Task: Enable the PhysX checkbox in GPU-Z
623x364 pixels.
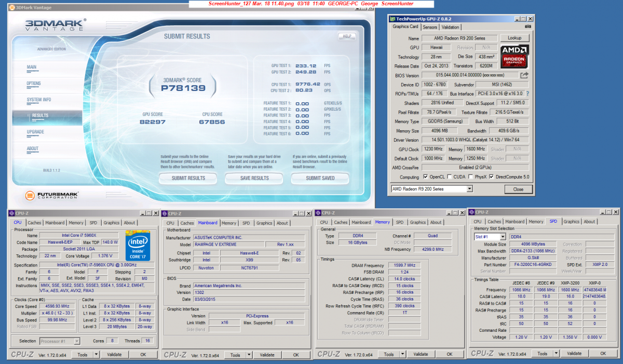Action: tap(470, 177)
